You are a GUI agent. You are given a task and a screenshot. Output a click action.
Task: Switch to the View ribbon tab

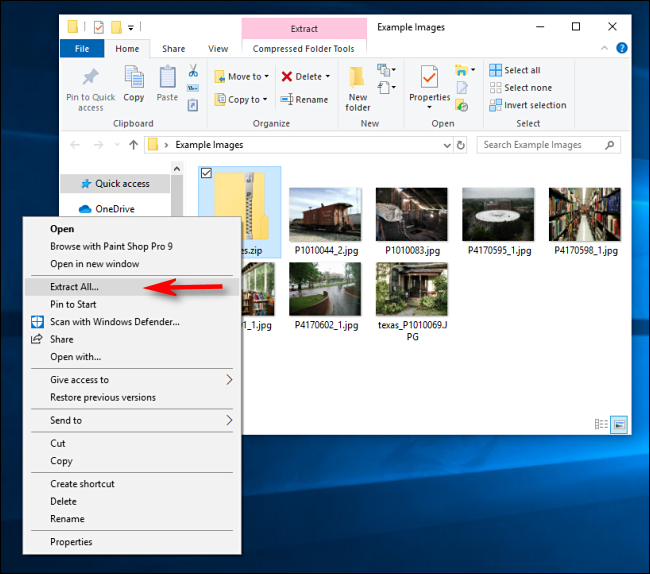(x=218, y=49)
